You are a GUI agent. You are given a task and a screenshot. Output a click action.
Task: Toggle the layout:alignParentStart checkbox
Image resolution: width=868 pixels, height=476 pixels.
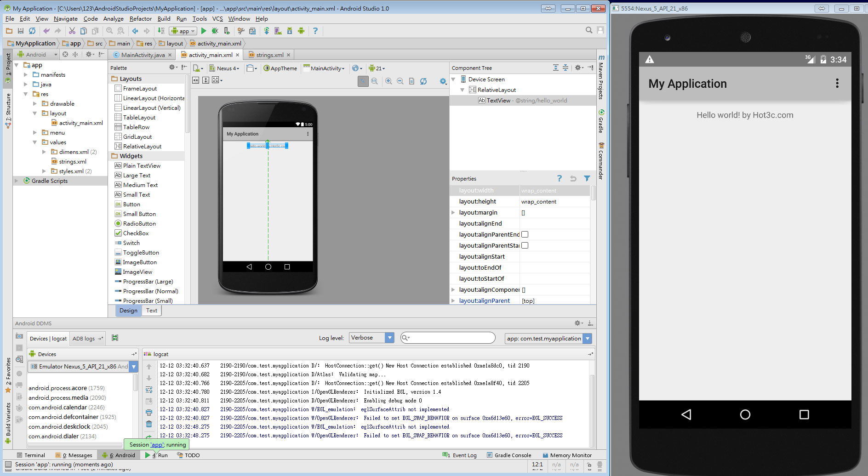[525, 246]
